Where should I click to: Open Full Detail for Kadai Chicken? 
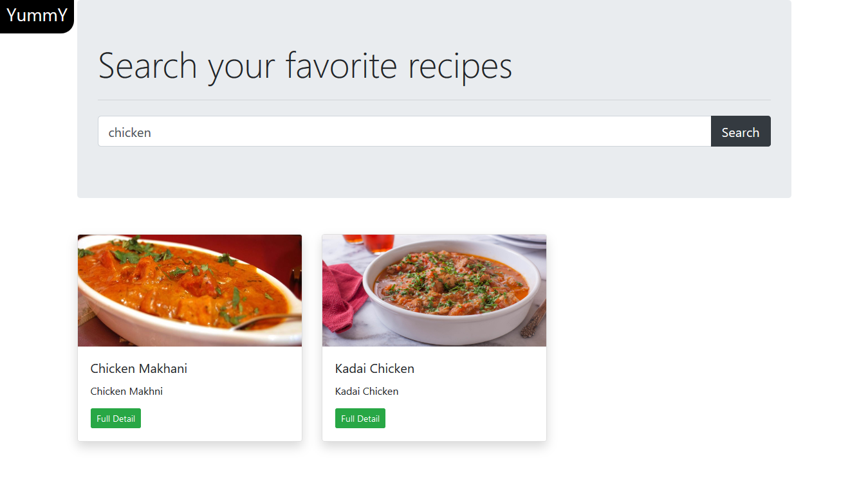tap(360, 418)
